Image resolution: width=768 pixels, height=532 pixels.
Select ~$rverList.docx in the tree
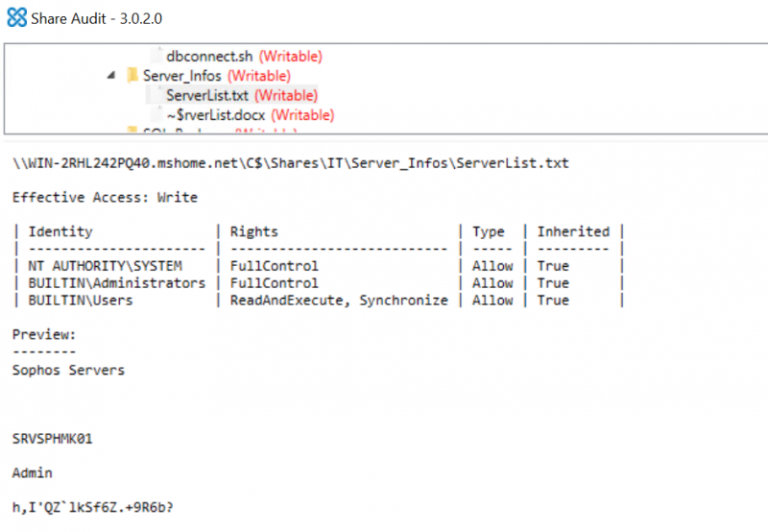pos(216,115)
